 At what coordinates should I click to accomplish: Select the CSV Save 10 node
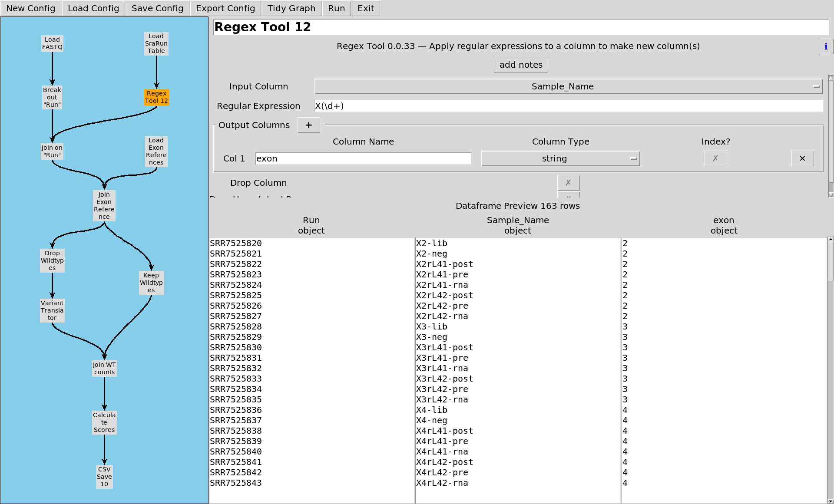104,477
